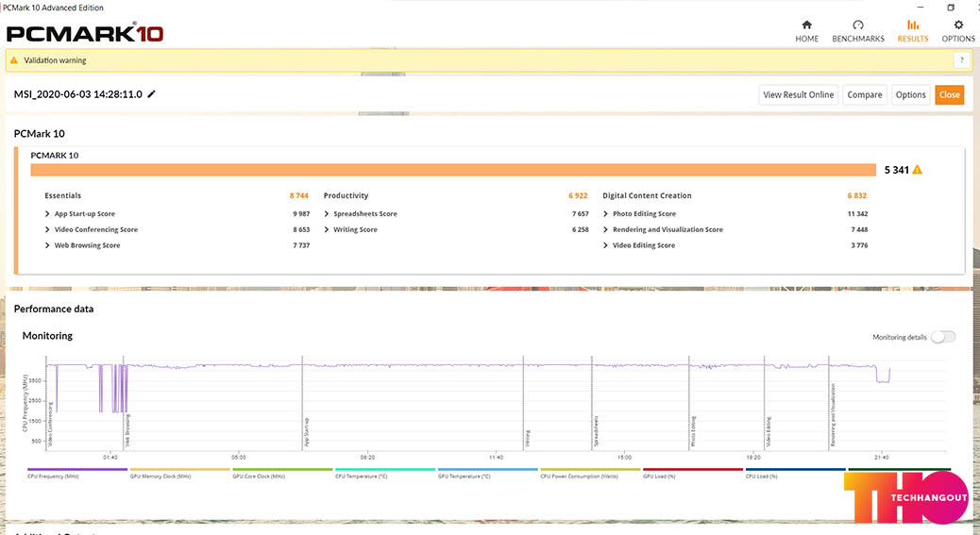Click the Digital Content Creation score 6 832
980x535 pixels.
coord(857,195)
